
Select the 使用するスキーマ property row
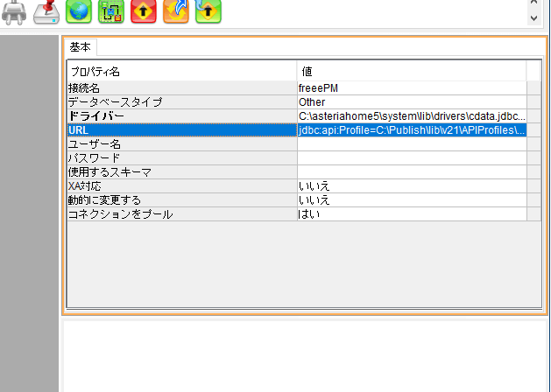182,172
